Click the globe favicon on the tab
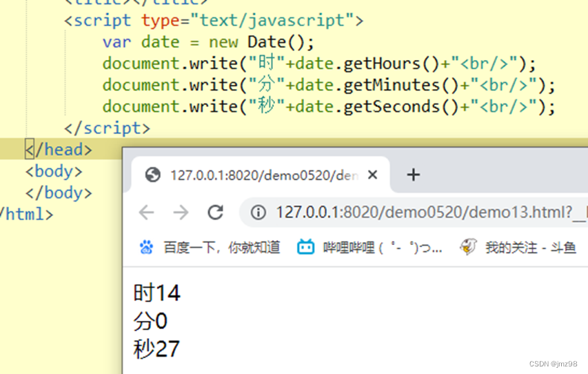This screenshot has height=374, width=588. point(153,175)
